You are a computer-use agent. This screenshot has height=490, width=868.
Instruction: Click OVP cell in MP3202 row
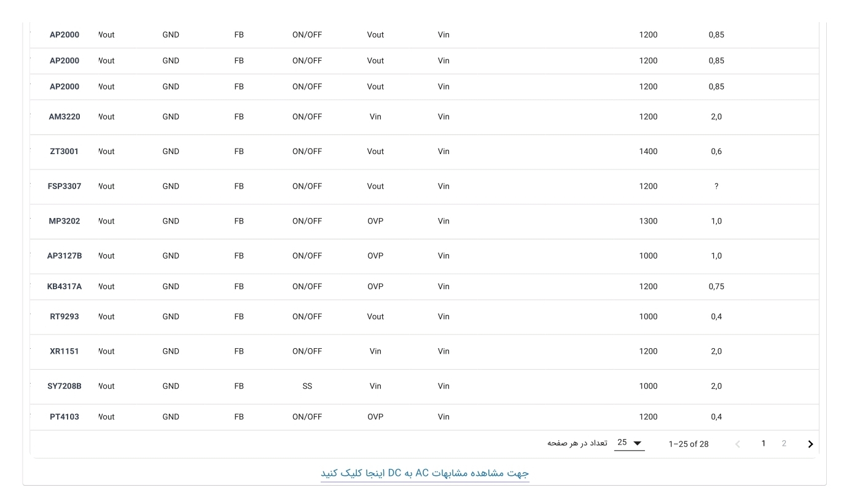375,221
